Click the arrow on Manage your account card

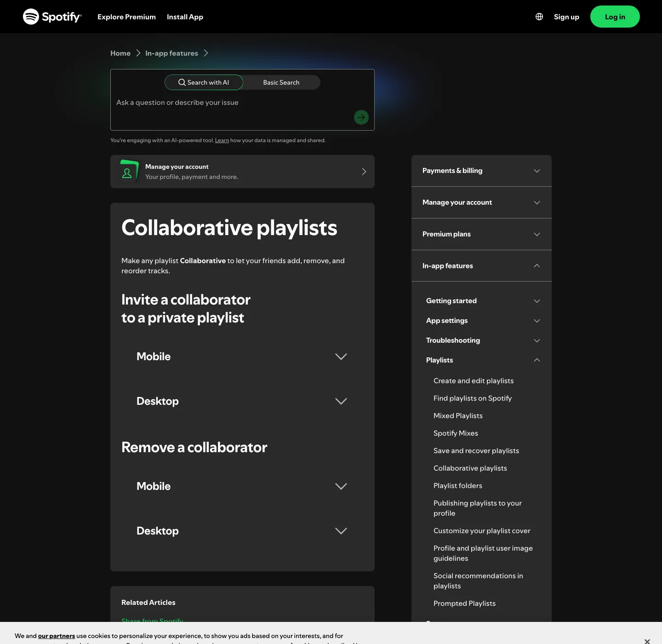point(364,172)
